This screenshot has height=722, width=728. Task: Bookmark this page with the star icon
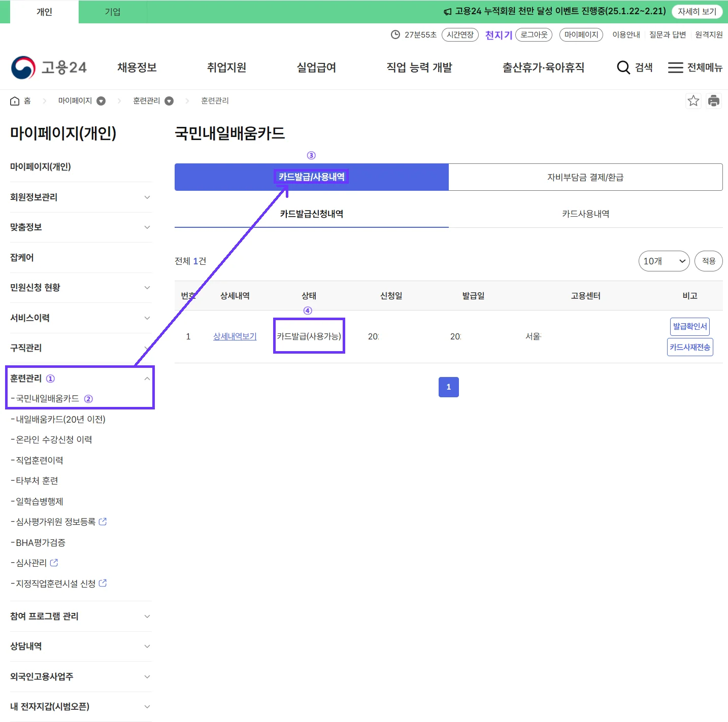693,100
